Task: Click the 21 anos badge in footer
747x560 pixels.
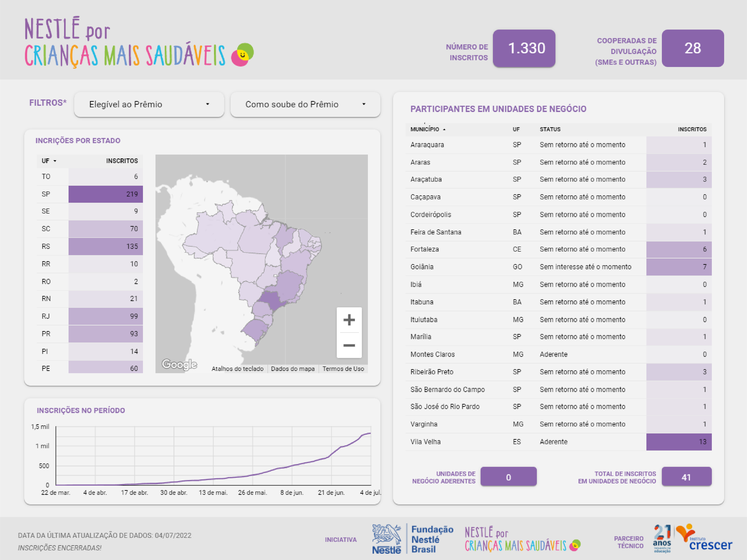Action: (x=662, y=538)
